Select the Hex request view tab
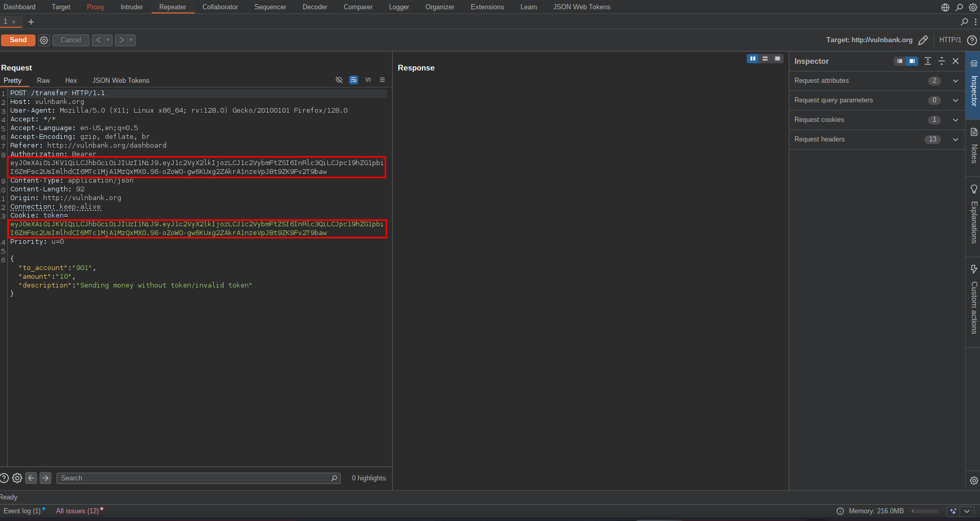The height and width of the screenshot is (521, 980). point(71,81)
